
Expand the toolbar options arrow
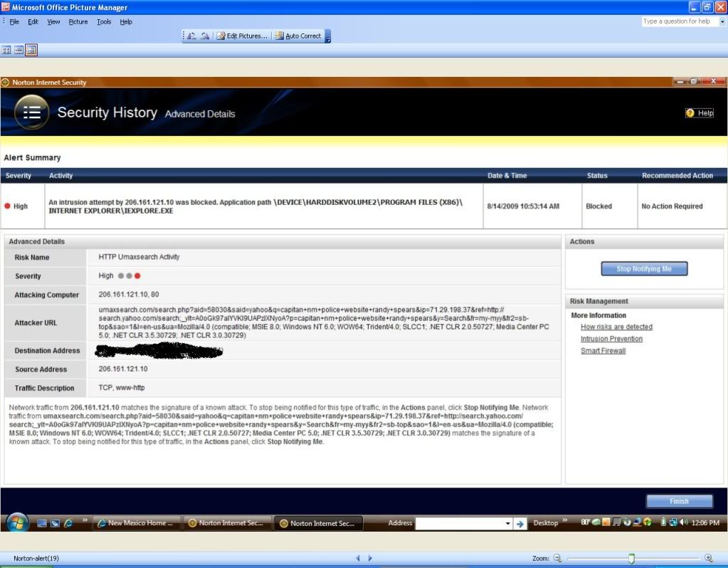pyautogui.click(x=328, y=36)
